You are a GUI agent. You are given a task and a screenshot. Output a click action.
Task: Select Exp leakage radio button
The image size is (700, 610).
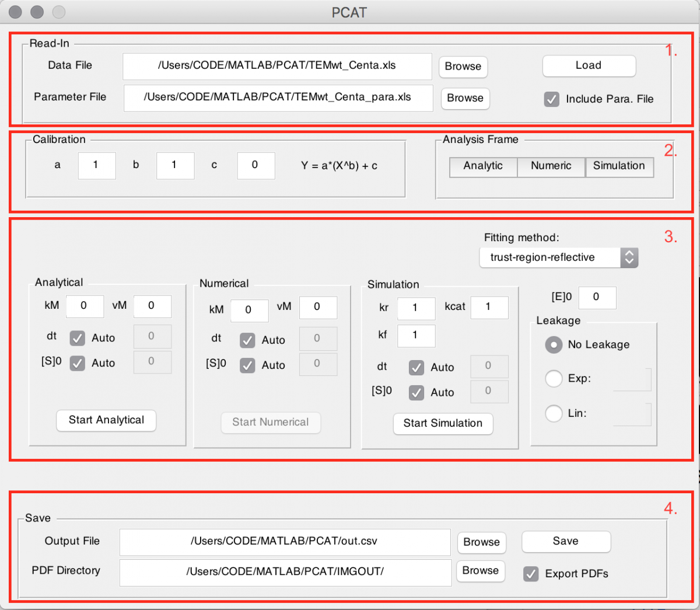coord(553,379)
